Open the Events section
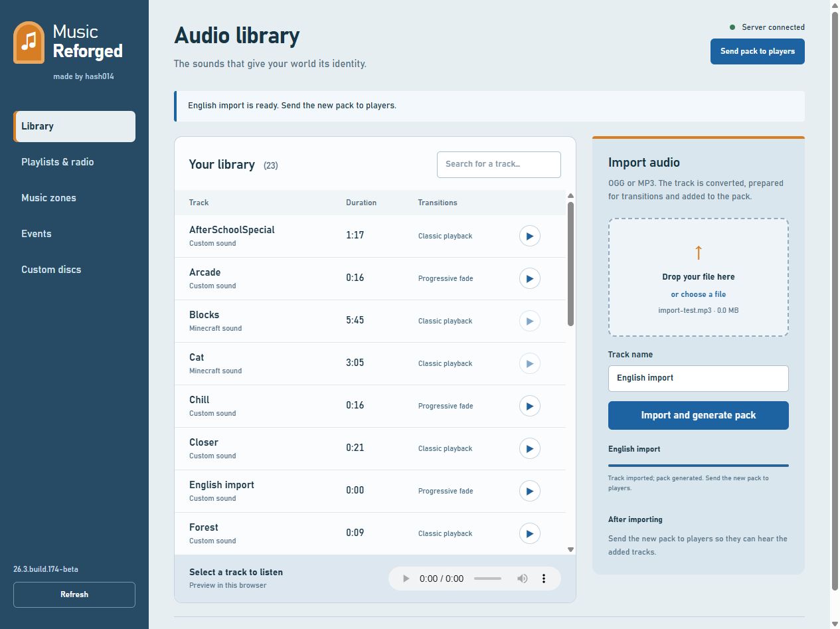Image resolution: width=840 pixels, height=629 pixels. (x=74, y=234)
